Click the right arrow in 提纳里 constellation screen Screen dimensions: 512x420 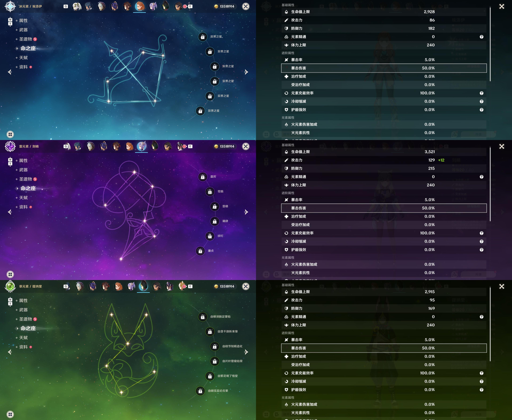(246, 352)
